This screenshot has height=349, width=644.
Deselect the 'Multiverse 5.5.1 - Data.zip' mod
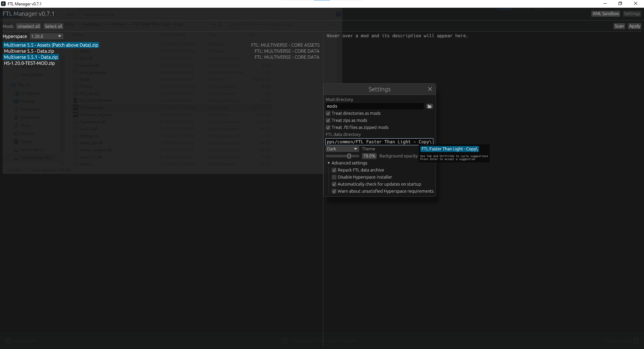point(31,57)
